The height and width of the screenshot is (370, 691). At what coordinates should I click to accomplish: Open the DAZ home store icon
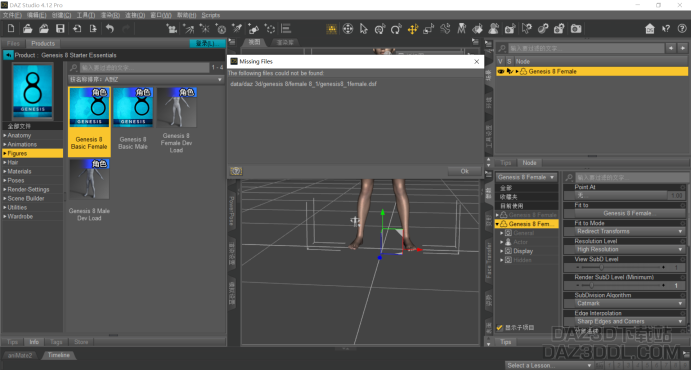[x=650, y=29]
